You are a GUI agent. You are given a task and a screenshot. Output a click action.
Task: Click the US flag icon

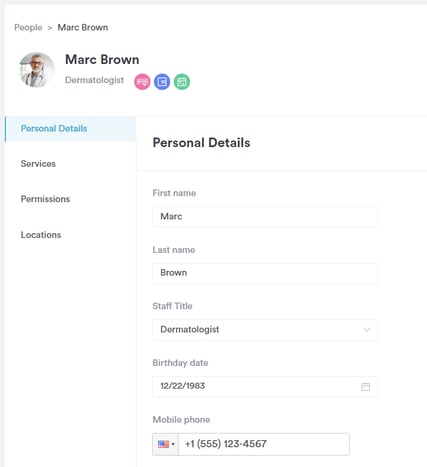pyautogui.click(x=163, y=444)
